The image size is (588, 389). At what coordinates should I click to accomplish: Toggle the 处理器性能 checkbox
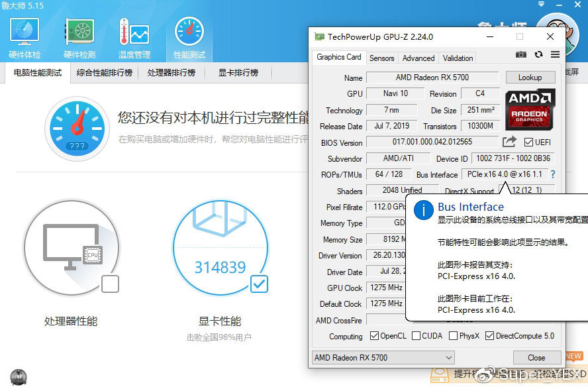tap(110, 284)
